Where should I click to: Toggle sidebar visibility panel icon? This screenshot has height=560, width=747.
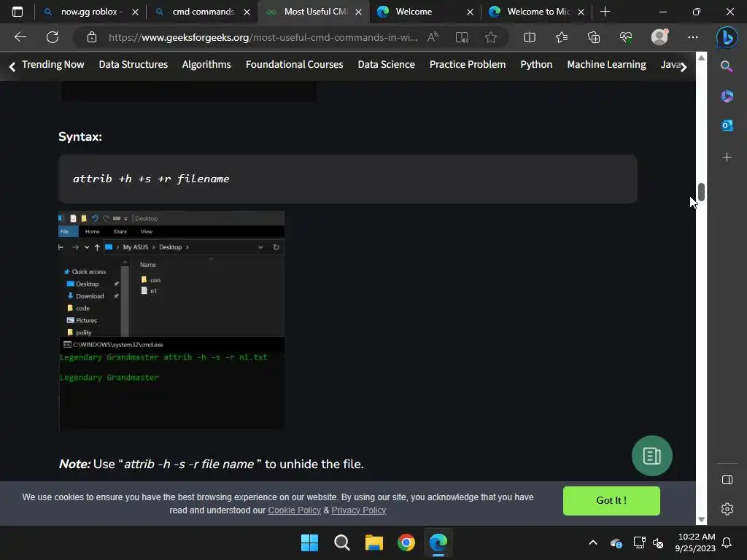tap(727, 480)
